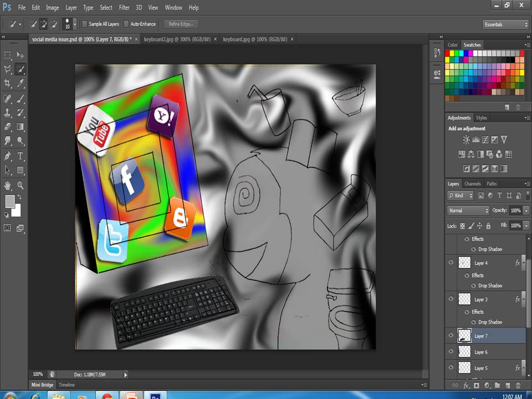Open the tool preset picker dropdown
Screen dimensions: 532x399
click(x=15, y=24)
